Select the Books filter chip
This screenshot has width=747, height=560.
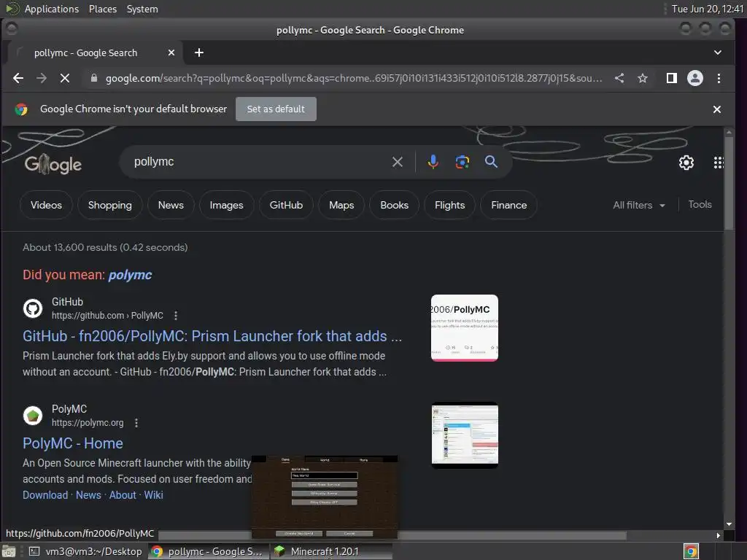[394, 205]
